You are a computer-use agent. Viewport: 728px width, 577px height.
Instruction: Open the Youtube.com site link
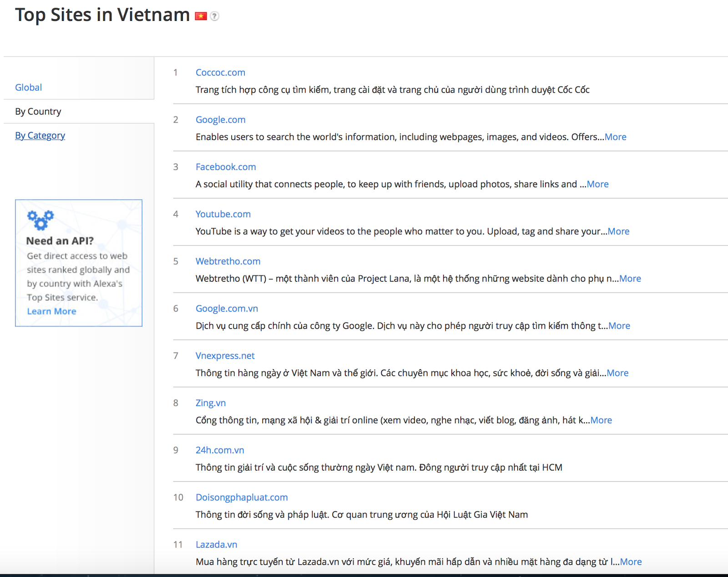point(223,214)
